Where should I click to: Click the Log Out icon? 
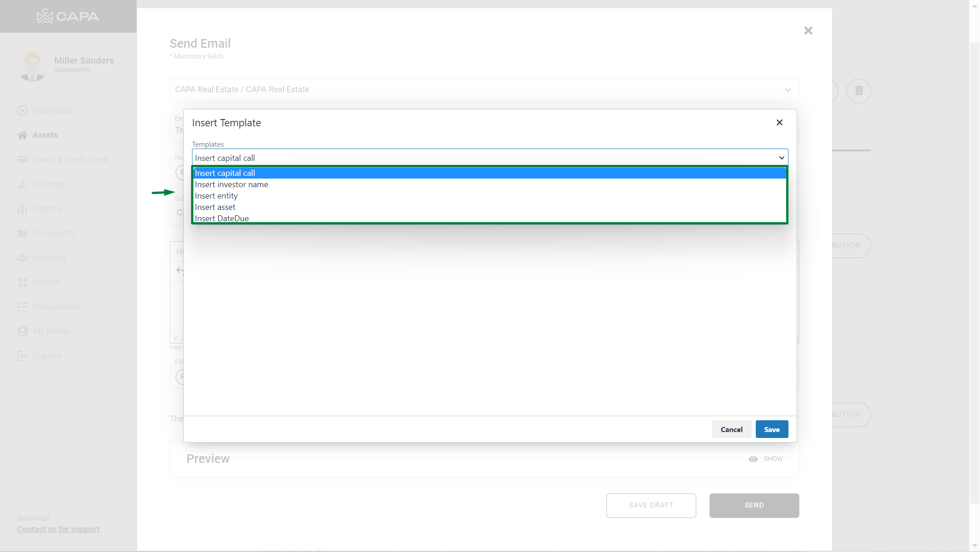22,356
